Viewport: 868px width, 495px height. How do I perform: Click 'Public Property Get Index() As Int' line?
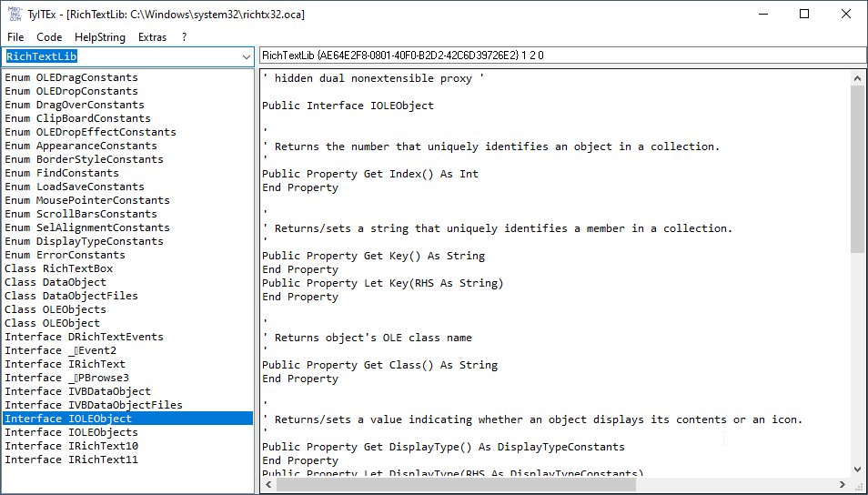[x=369, y=174]
